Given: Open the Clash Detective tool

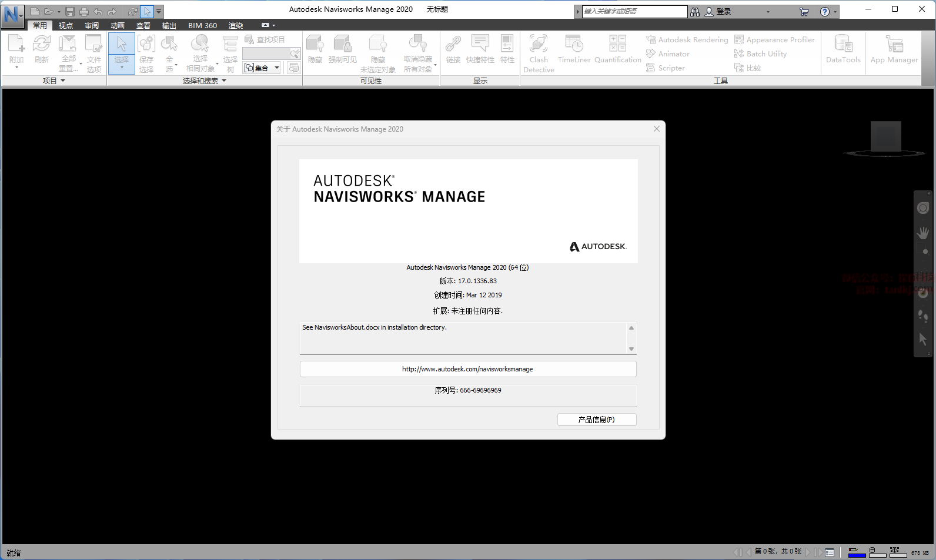Looking at the screenshot, I should [x=539, y=53].
